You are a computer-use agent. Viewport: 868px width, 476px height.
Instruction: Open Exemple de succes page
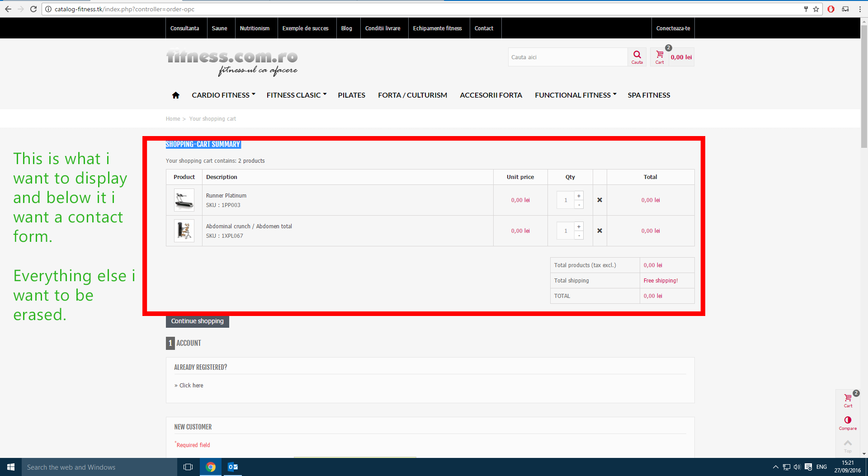[306, 28]
